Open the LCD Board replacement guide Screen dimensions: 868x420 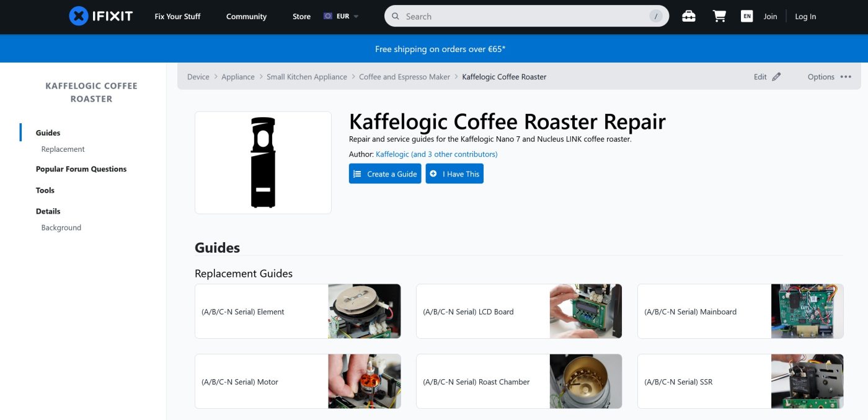pyautogui.click(x=518, y=312)
